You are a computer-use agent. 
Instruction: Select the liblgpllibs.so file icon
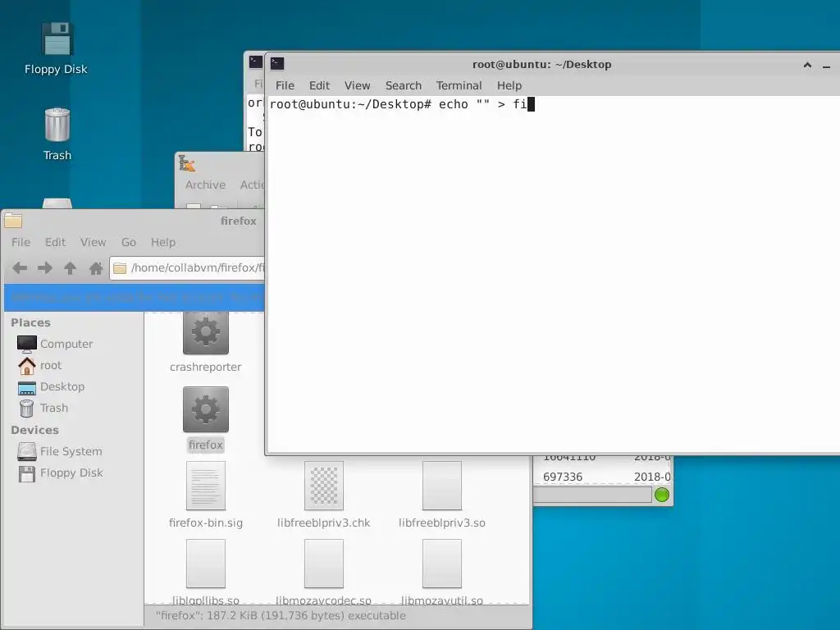pyautogui.click(x=206, y=564)
